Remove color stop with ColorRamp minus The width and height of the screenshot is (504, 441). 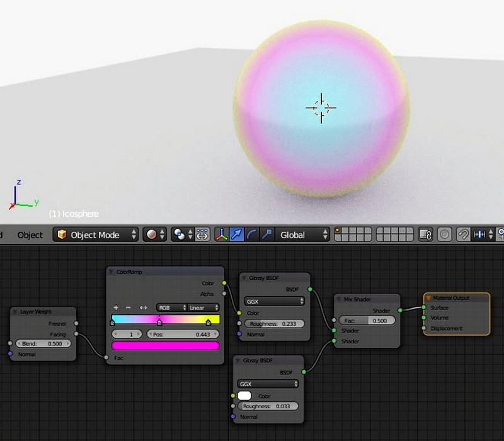(x=129, y=307)
